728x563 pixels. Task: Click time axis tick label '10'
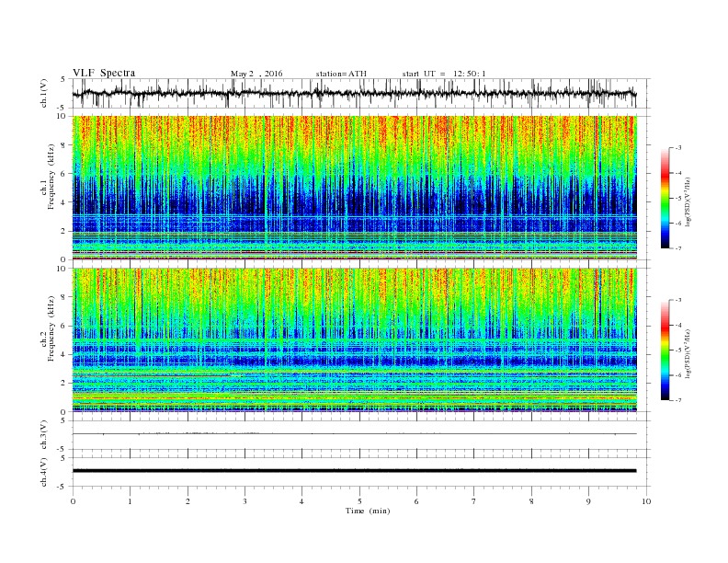pos(646,501)
